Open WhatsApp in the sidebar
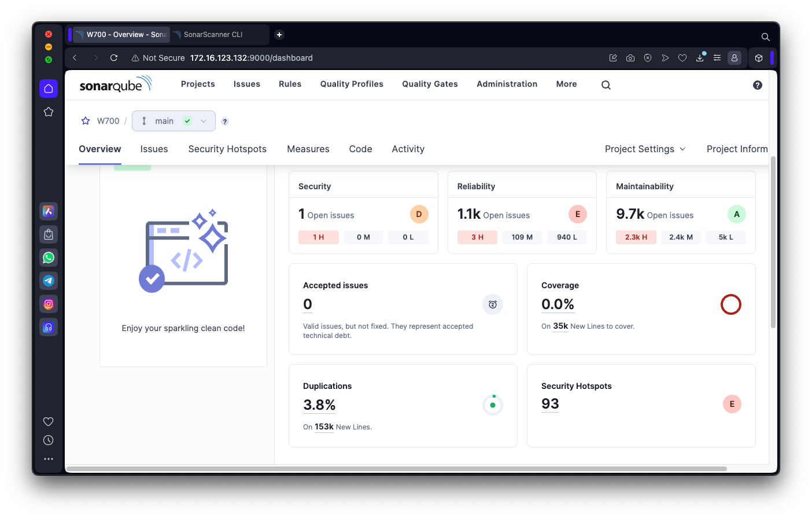The image size is (812, 518). [49, 258]
